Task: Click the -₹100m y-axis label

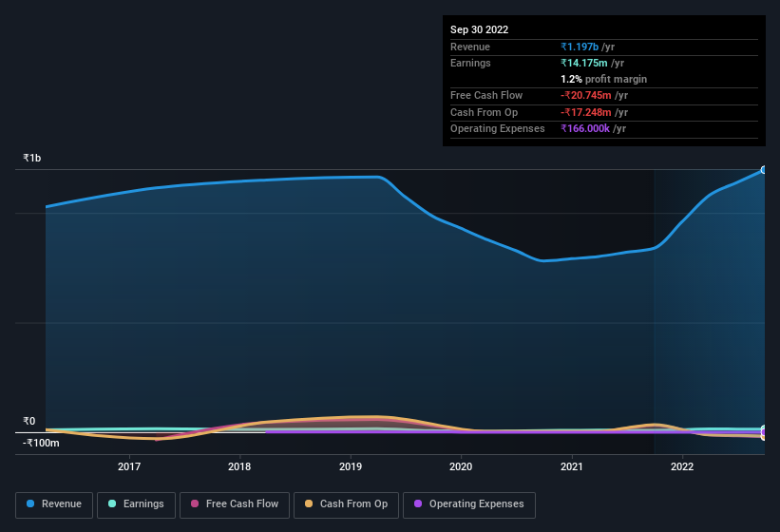Action: [41, 443]
